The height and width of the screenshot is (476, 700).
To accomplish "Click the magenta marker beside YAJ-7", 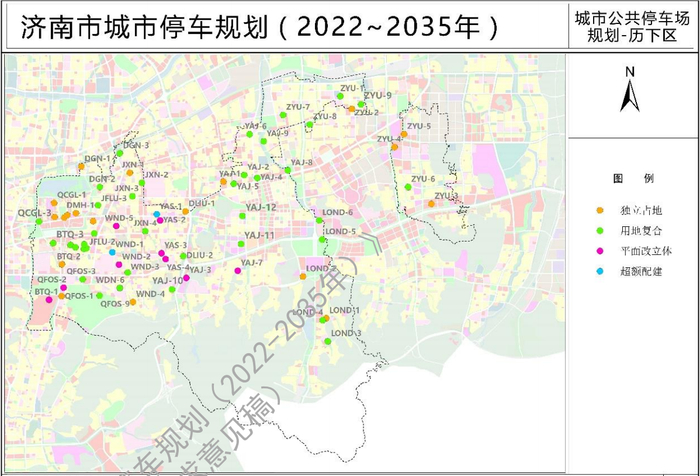I will [x=238, y=271].
